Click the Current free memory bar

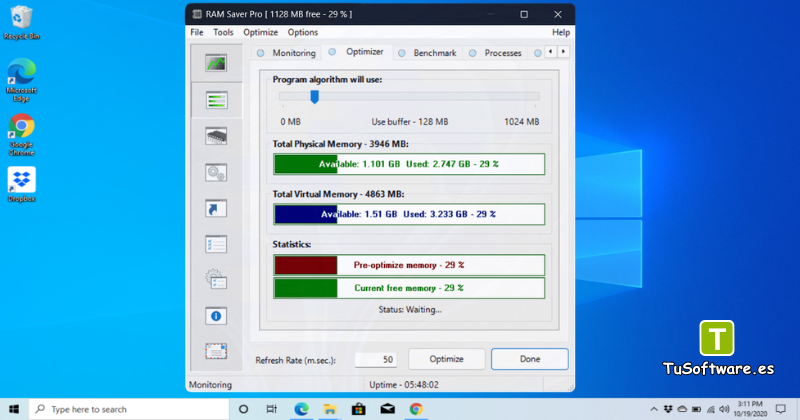click(x=409, y=288)
